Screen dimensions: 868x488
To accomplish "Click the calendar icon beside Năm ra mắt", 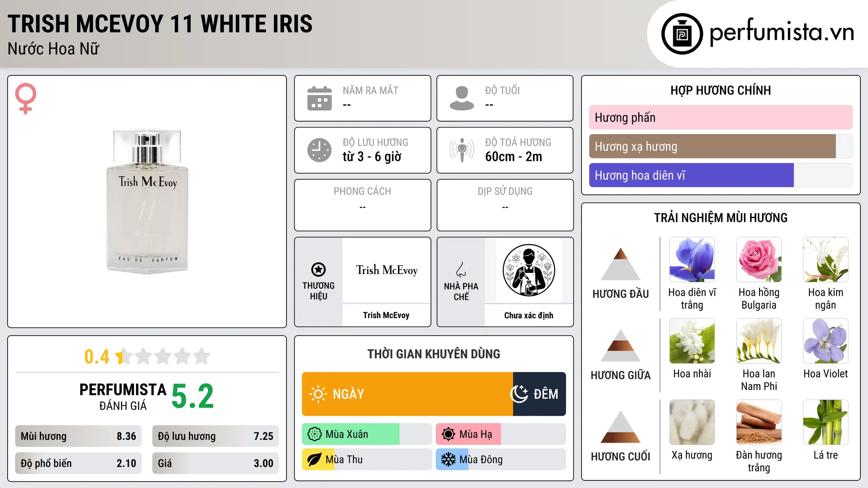I will [320, 98].
